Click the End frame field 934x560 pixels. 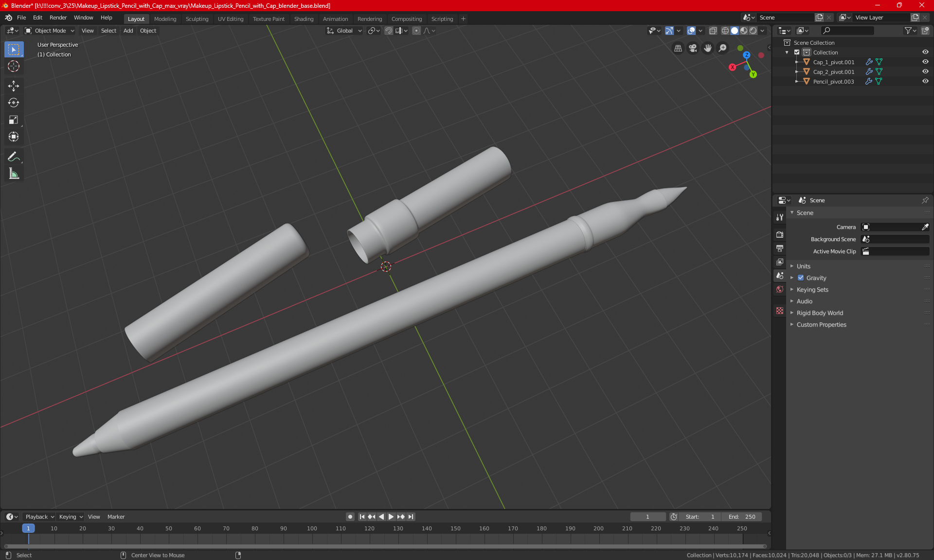pyautogui.click(x=742, y=517)
